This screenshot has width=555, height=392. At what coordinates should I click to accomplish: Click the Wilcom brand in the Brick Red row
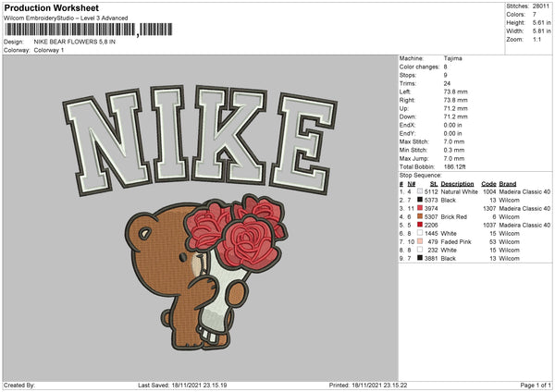509,217
